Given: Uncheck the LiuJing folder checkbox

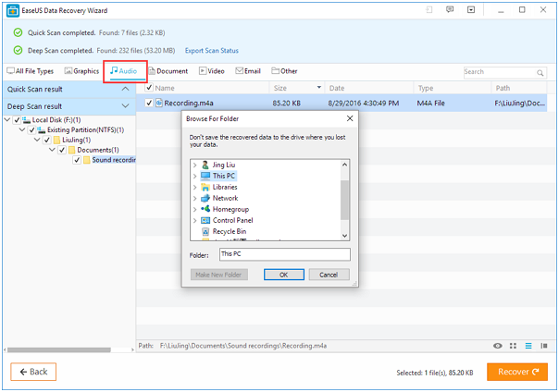Looking at the screenshot, I should point(46,140).
